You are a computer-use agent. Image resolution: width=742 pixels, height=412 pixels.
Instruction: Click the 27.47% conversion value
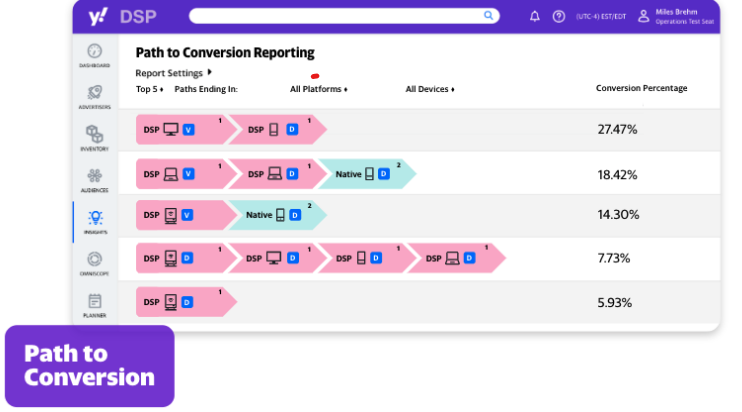pos(617,129)
